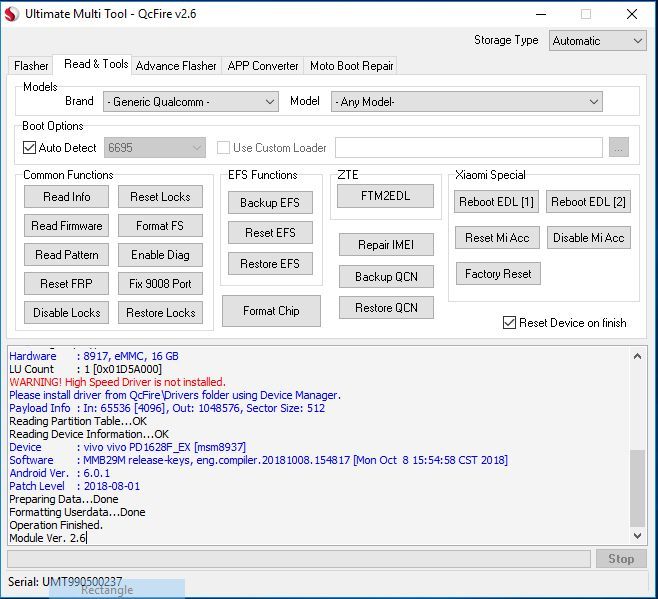Viewport: 658px width, 599px height.
Task: Open the Brand dropdown list
Action: click(x=191, y=102)
